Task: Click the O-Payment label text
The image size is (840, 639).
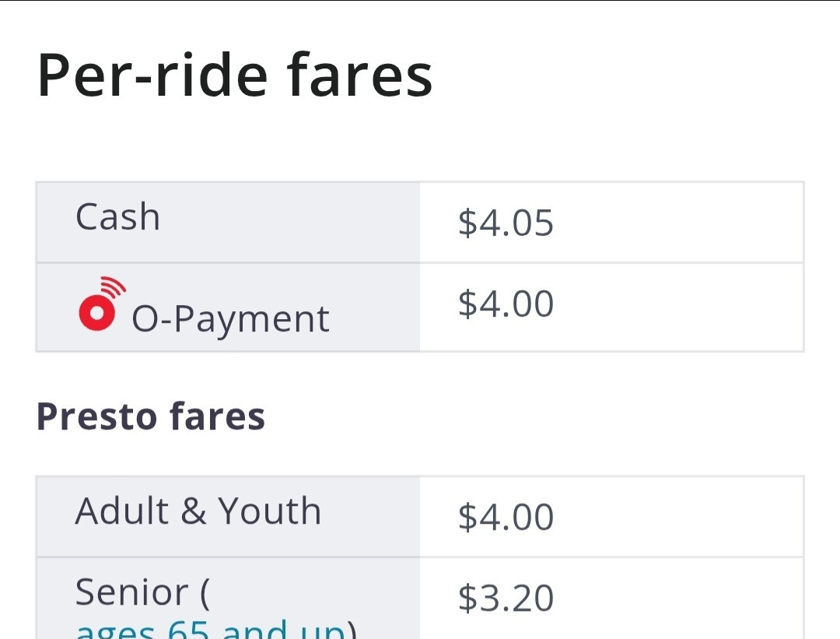Action: (230, 319)
